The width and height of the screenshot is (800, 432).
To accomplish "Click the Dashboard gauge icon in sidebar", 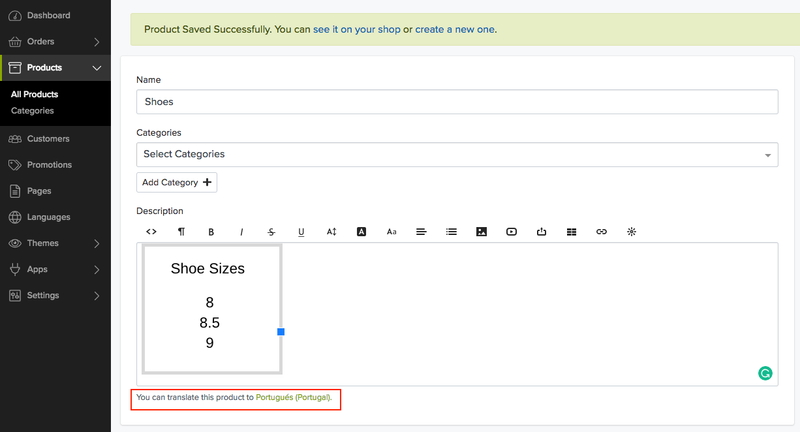I will point(15,16).
